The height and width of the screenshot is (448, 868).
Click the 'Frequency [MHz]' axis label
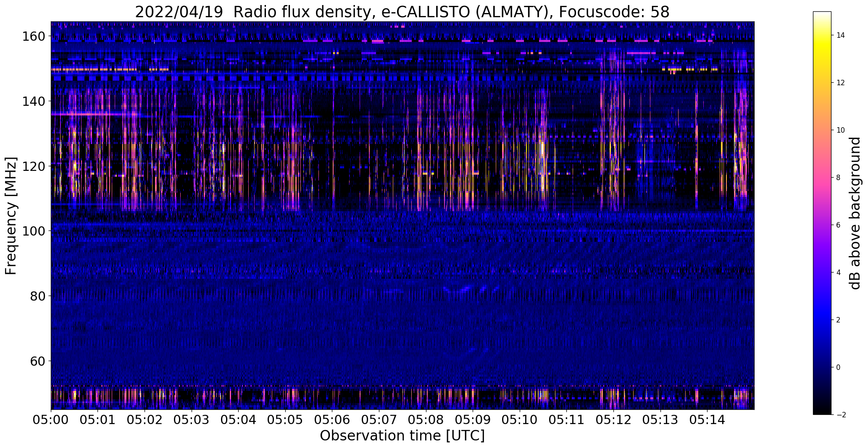point(11,216)
